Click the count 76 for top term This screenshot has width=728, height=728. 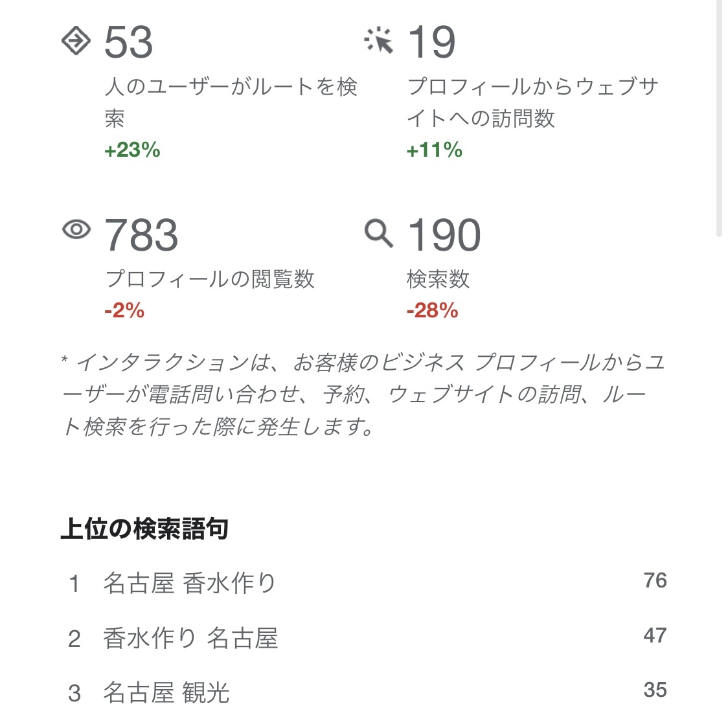(x=655, y=580)
